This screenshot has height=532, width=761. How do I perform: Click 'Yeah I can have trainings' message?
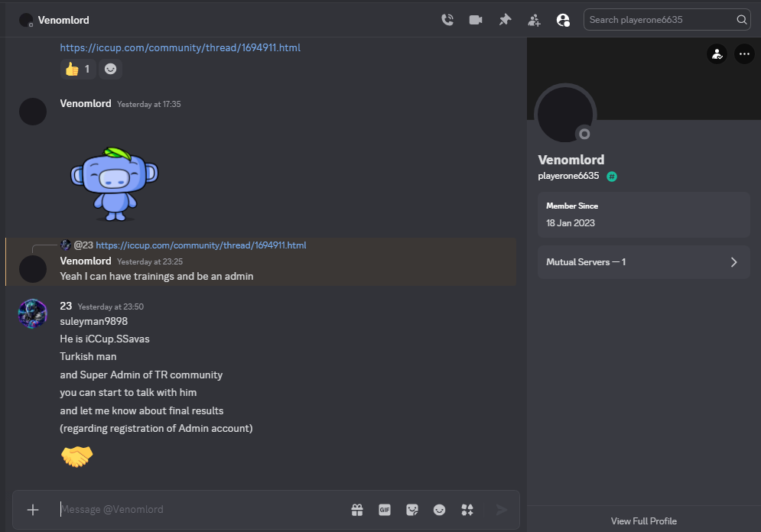156,277
